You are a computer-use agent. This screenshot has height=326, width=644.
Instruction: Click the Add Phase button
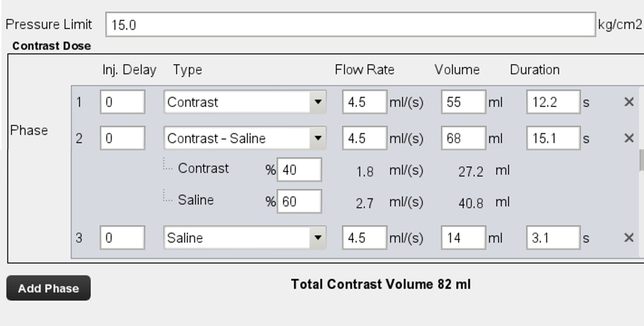click(x=48, y=288)
